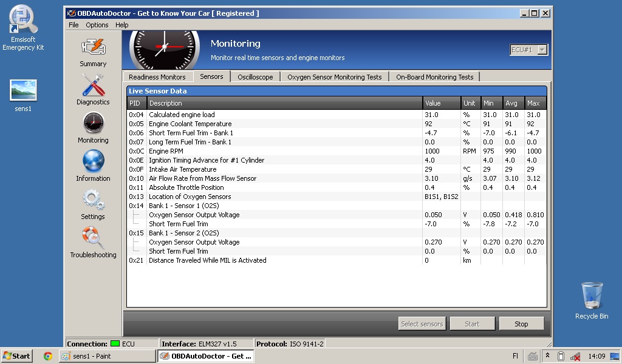The width and height of the screenshot is (622, 364).
Task: Open the Troubleshooting lifebuoy icon
Action: [x=93, y=237]
